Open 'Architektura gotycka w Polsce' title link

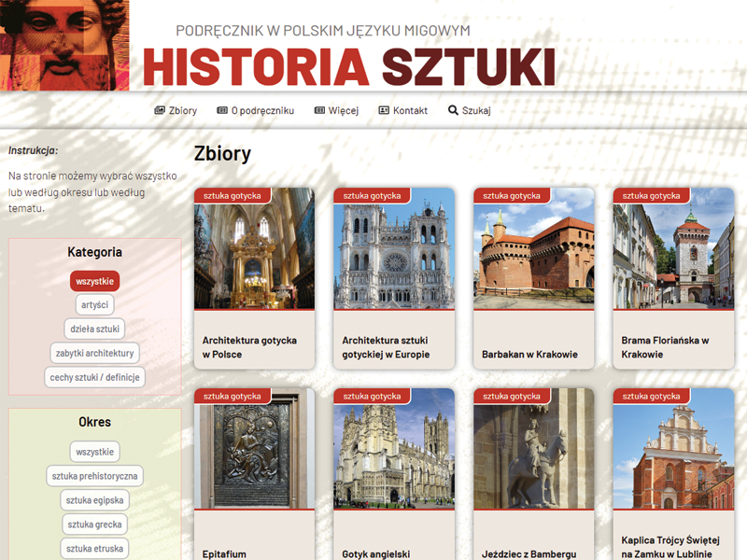[x=249, y=347]
